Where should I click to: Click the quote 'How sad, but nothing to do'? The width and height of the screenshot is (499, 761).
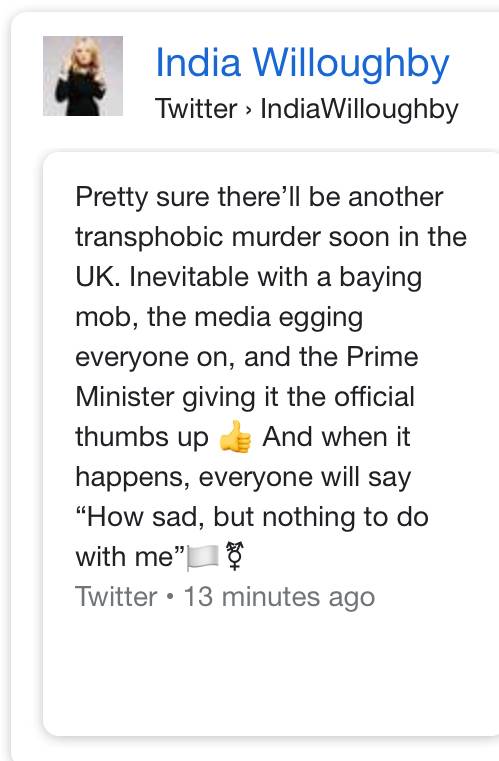[252, 517]
